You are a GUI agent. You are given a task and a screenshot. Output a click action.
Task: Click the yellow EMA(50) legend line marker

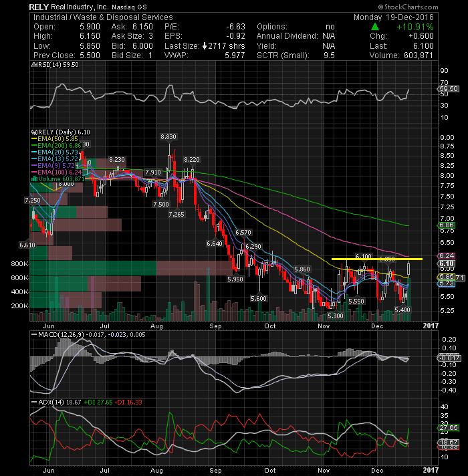coord(34,139)
